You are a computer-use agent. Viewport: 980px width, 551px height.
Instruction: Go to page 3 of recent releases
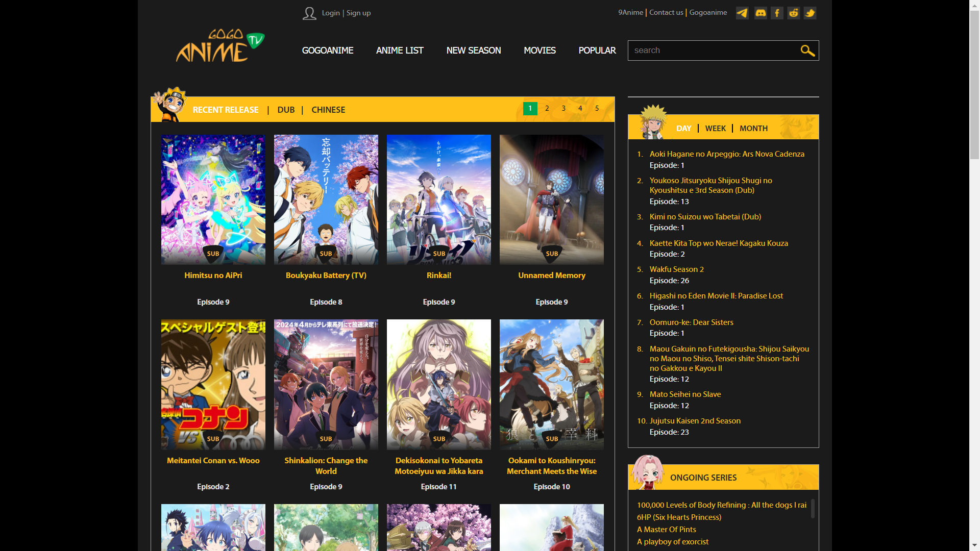tap(563, 108)
